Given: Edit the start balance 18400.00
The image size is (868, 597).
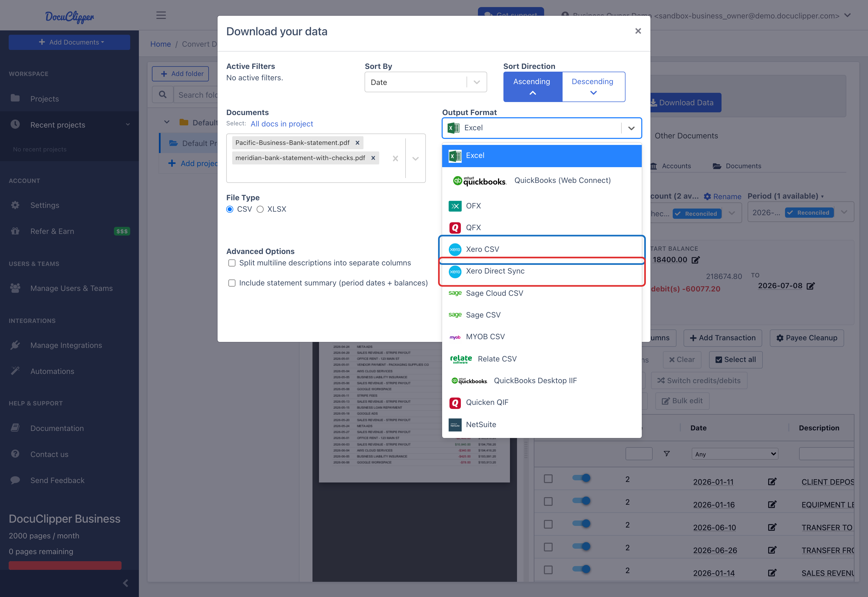Looking at the screenshot, I should pyautogui.click(x=695, y=260).
